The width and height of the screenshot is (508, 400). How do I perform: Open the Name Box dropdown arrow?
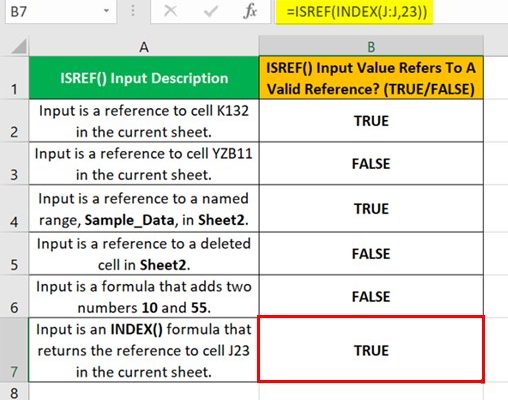106,11
